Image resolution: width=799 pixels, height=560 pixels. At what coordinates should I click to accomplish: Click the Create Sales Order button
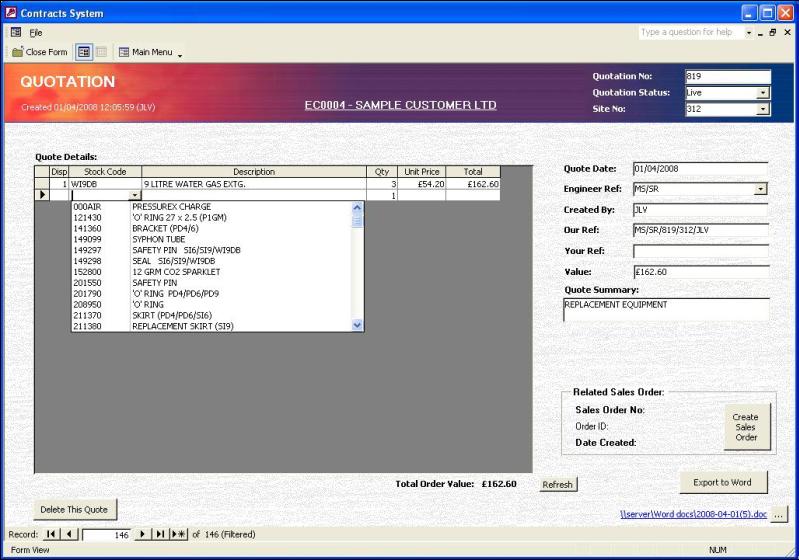pyautogui.click(x=745, y=427)
